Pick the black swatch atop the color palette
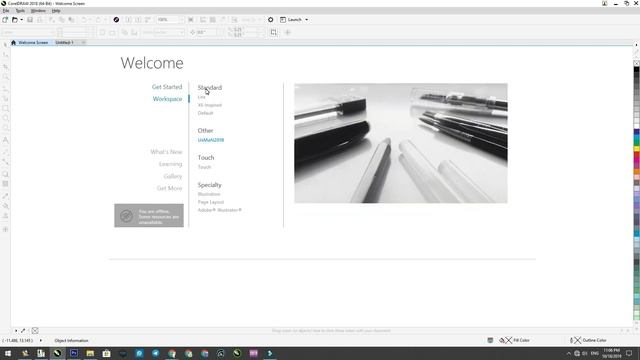The height and width of the screenshot is (360, 640). pyautogui.click(x=636, y=70)
